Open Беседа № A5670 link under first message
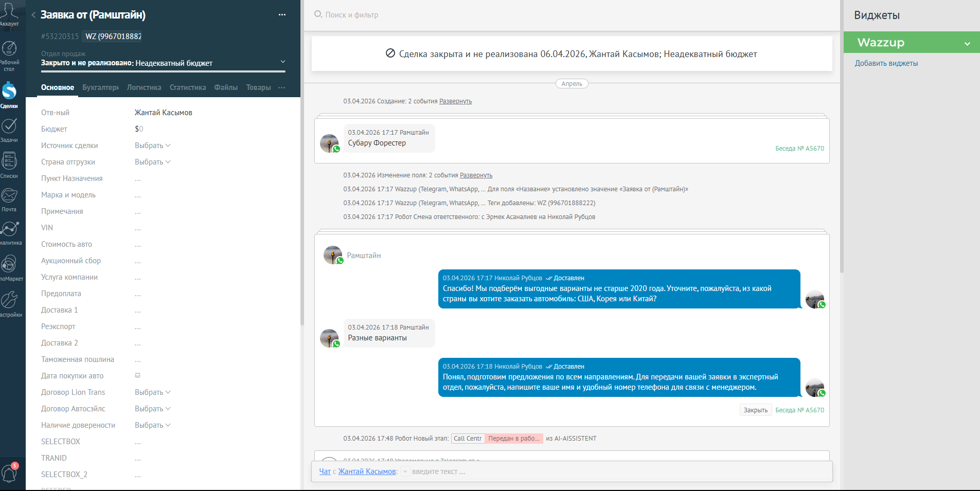Image resolution: width=980 pixels, height=491 pixels. click(x=799, y=149)
